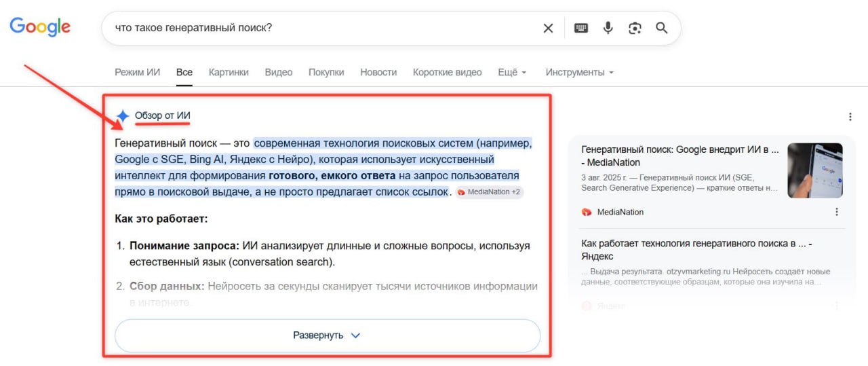Open MediaNation source card options menu

click(x=836, y=212)
